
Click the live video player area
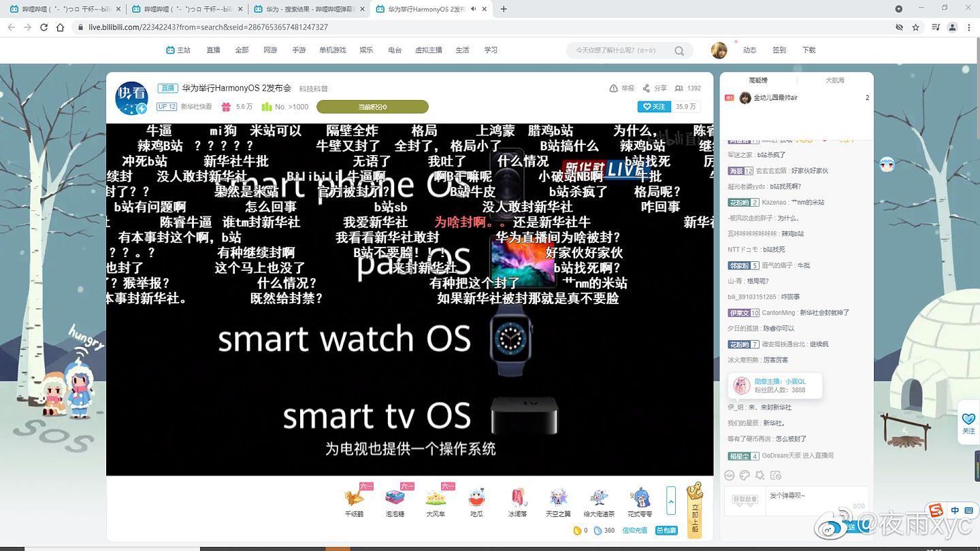click(x=410, y=299)
